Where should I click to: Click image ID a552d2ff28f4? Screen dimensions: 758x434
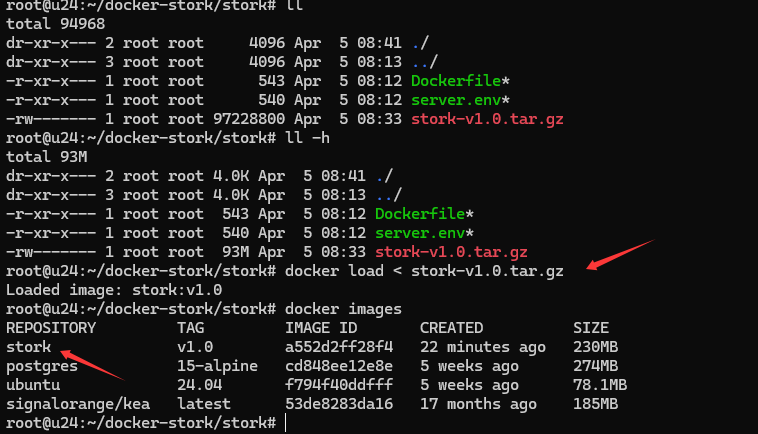(x=339, y=347)
